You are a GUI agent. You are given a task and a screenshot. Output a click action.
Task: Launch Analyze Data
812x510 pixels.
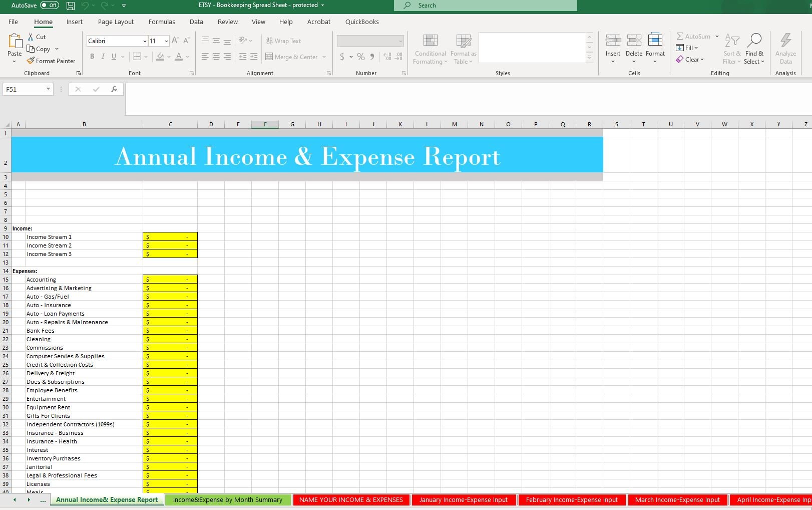(785, 49)
